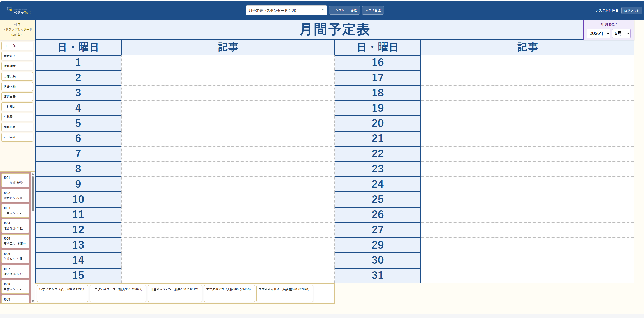This screenshot has width=644, height=318.
Task: Click the マスタ管理 button
Action: 373,10
